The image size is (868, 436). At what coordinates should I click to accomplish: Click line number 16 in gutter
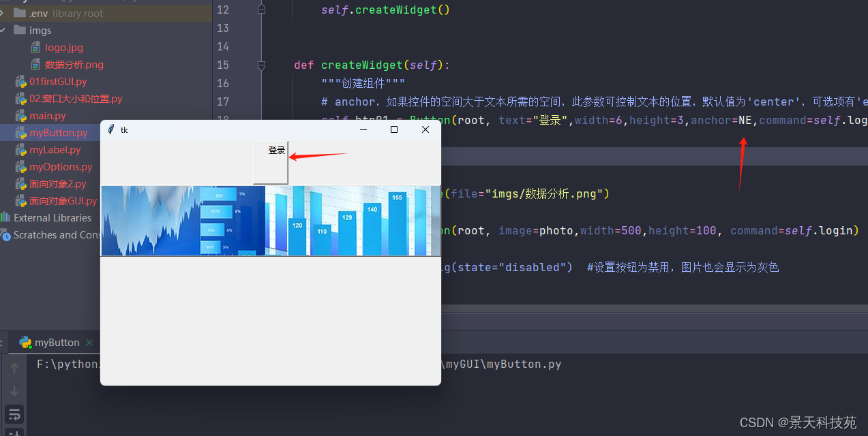tap(223, 83)
